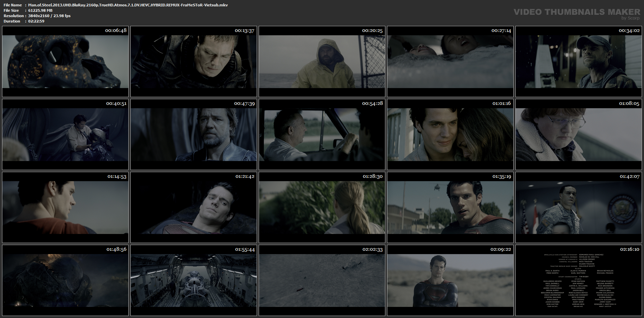Click the resolution value 3840x2160 / 23.98 fps
This screenshot has width=644, height=318.
[x=49, y=16]
